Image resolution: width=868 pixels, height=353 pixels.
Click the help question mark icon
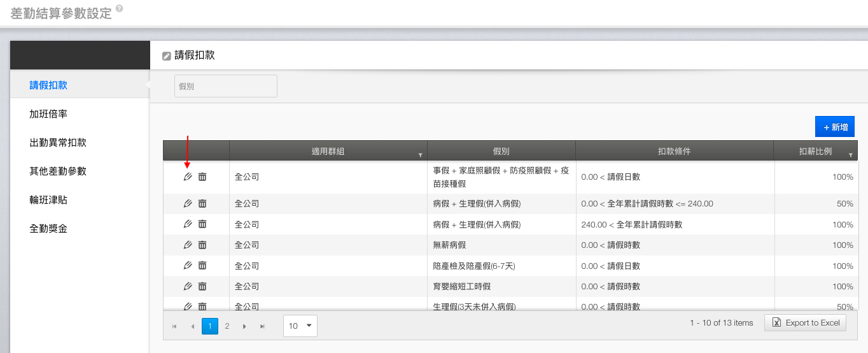click(120, 9)
